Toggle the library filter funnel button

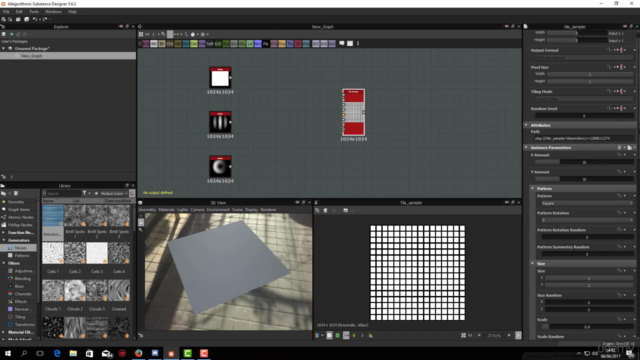tap(84, 193)
